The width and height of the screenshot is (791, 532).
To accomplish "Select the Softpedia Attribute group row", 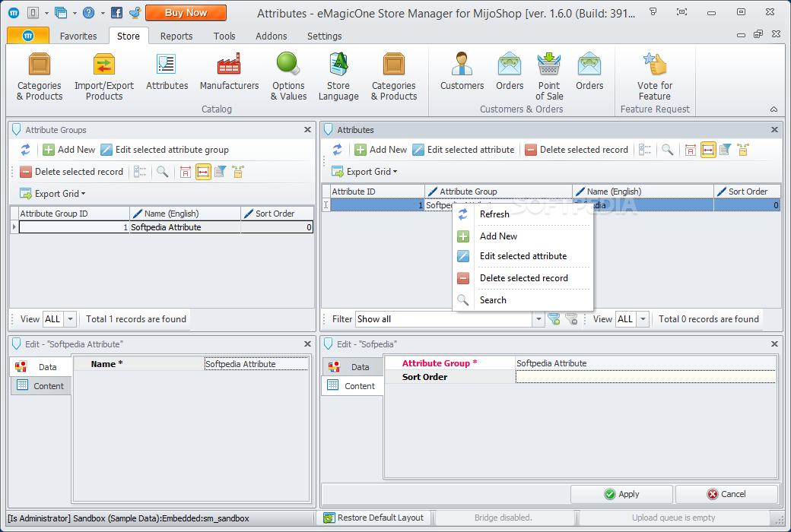I will 166,227.
